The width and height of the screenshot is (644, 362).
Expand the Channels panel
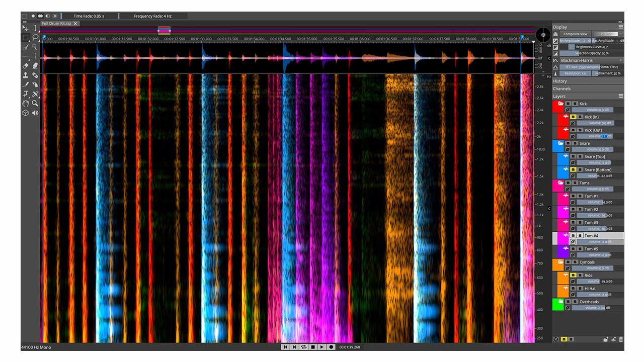(588, 88)
